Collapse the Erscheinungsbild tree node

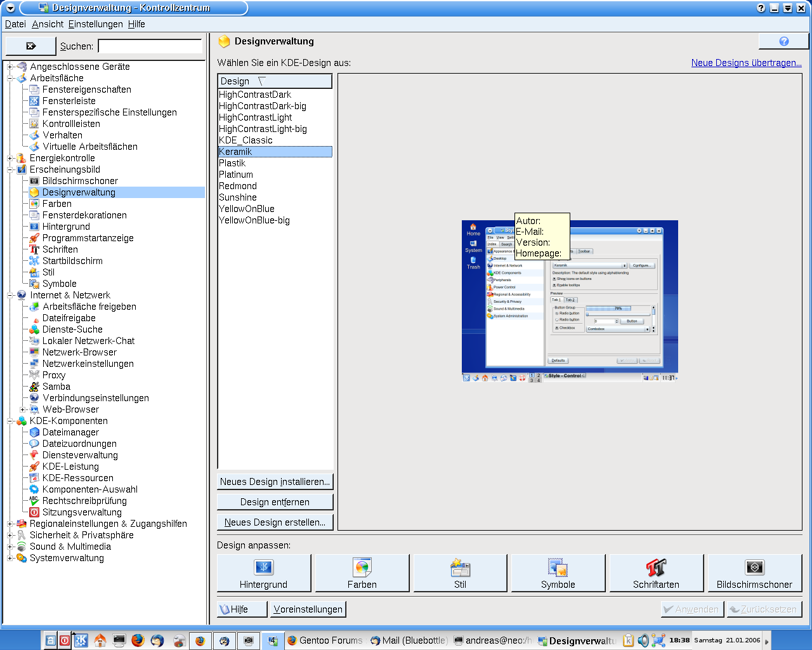tap(10, 169)
